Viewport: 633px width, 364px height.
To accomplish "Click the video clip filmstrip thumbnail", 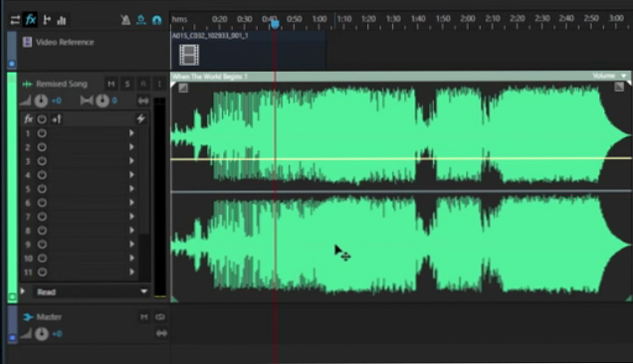I will (x=189, y=55).
